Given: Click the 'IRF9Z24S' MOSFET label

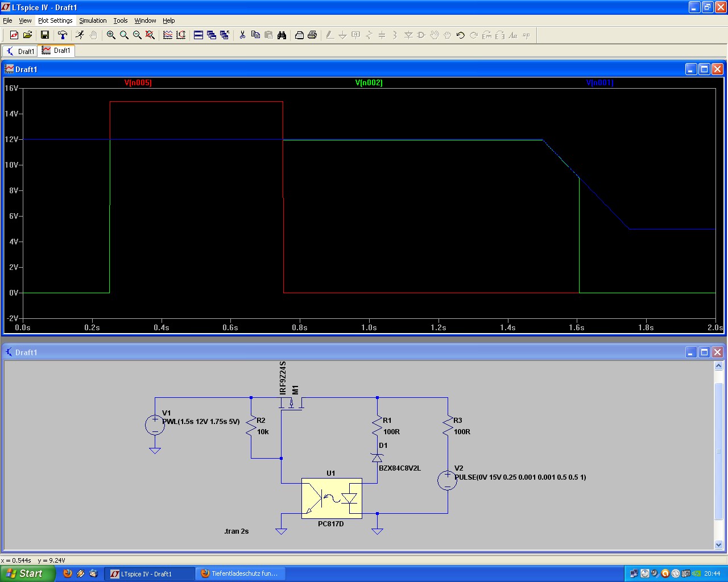Looking at the screenshot, I should [x=283, y=378].
